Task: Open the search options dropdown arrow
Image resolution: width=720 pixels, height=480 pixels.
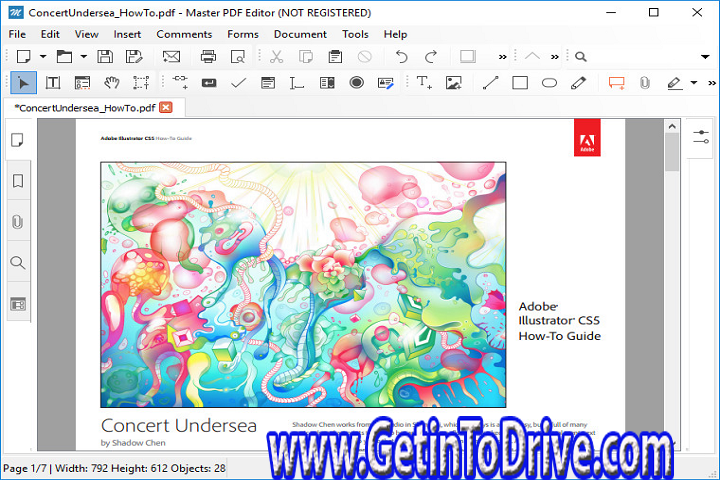Action: click(x=705, y=57)
